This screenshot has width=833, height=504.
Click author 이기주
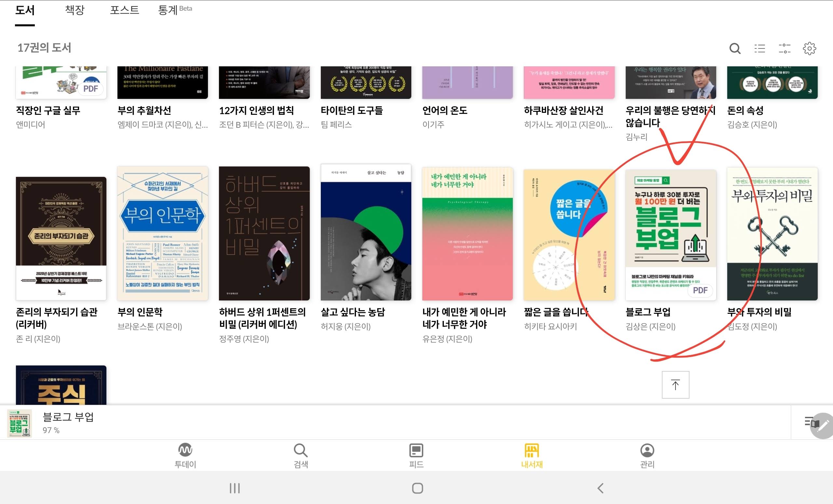pyautogui.click(x=433, y=125)
